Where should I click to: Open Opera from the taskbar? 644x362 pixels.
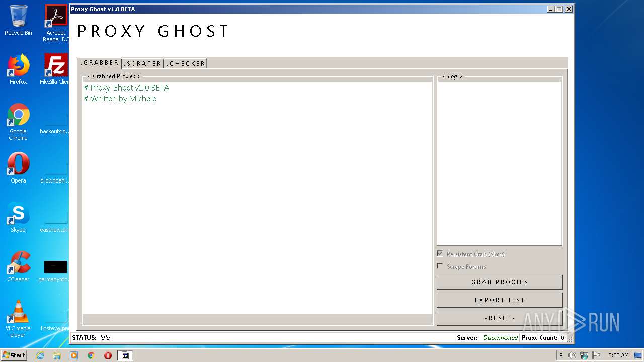(x=108, y=355)
